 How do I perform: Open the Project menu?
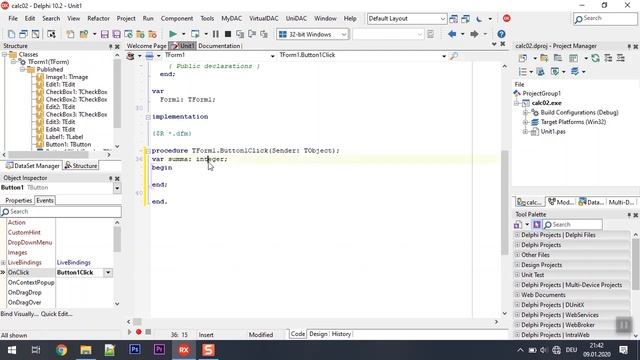point(126,18)
